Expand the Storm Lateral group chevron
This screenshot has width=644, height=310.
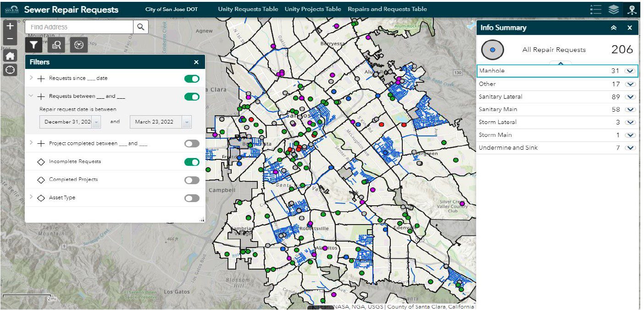(630, 122)
